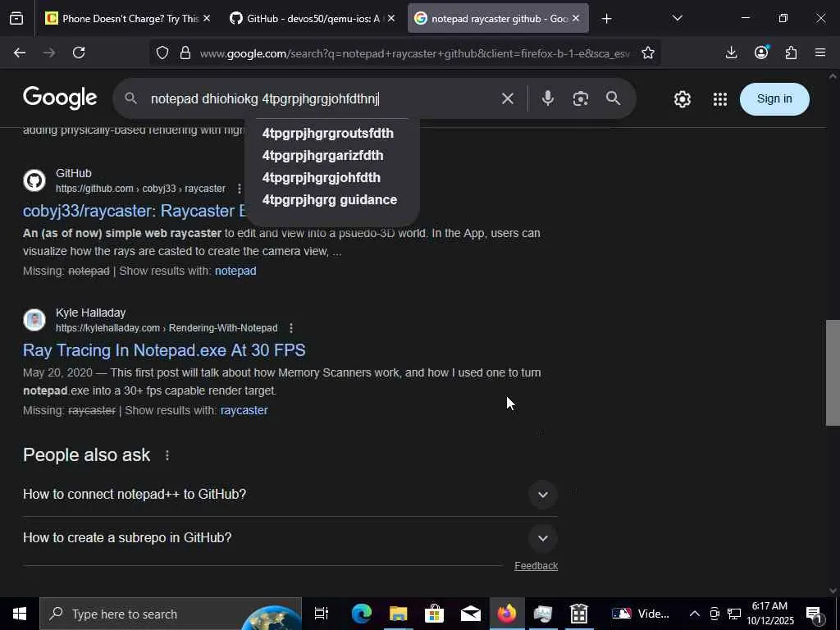Close the GitHub qemu-ios tab
Viewport: 840px width, 630px height.
391,19
